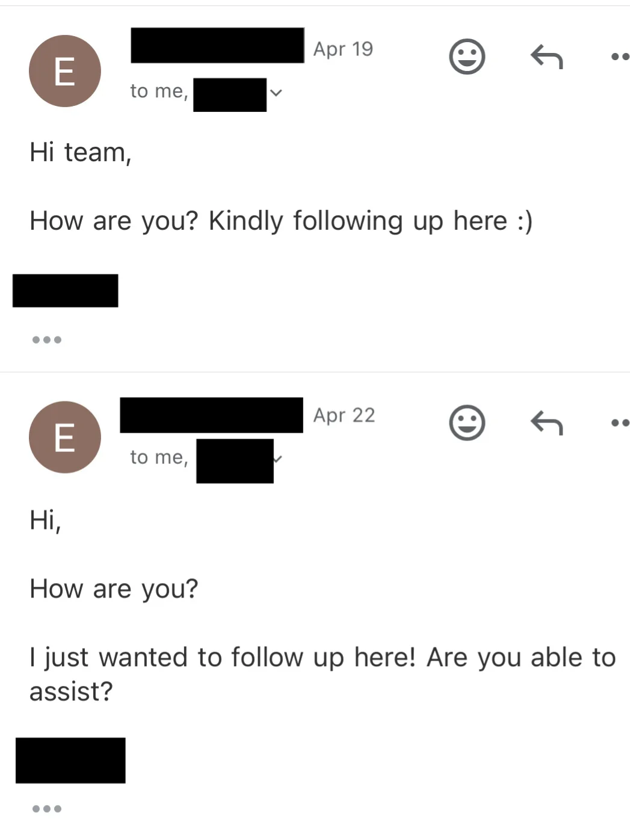Viewport: 630px width, 840px height.
Task: Expand recipient details chevron on Apr 22 email
Action: [x=277, y=459]
